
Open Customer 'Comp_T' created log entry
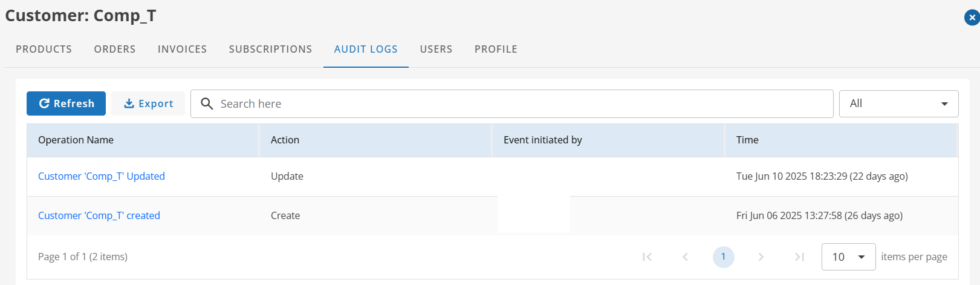coord(99,215)
